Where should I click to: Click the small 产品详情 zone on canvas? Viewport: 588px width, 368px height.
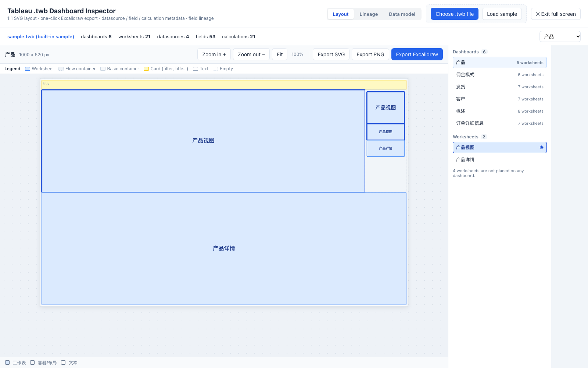(x=386, y=148)
